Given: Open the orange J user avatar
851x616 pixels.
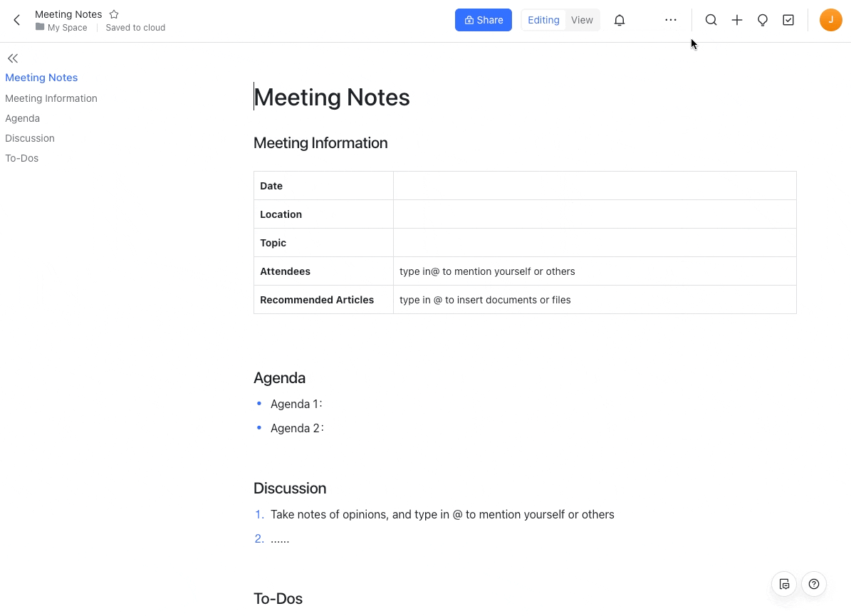Looking at the screenshot, I should click(830, 20).
